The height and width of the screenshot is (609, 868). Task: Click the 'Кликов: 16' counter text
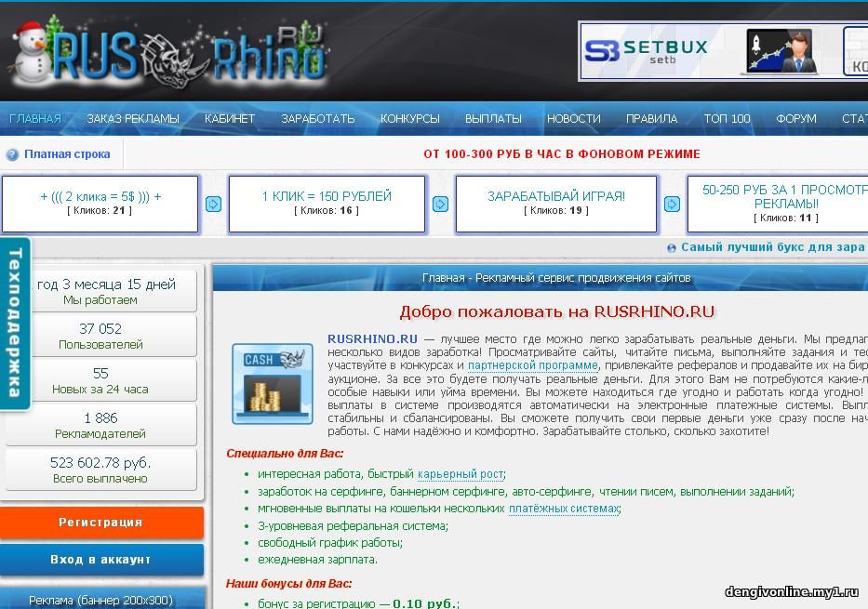(327, 211)
